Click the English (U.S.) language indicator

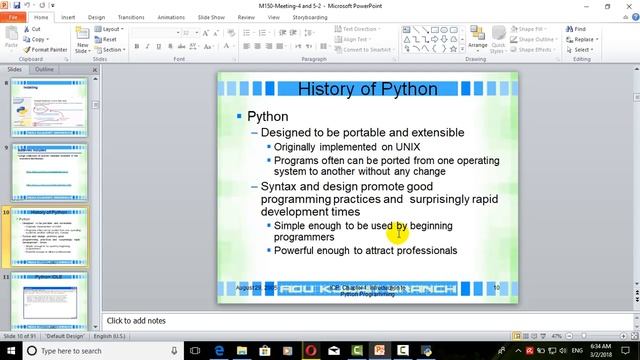coord(109,336)
